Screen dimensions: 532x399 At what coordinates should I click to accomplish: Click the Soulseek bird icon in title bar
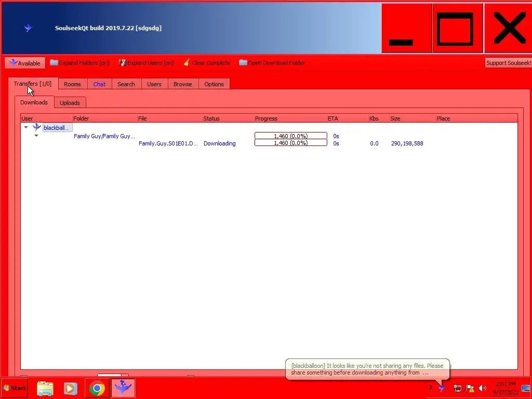point(28,28)
